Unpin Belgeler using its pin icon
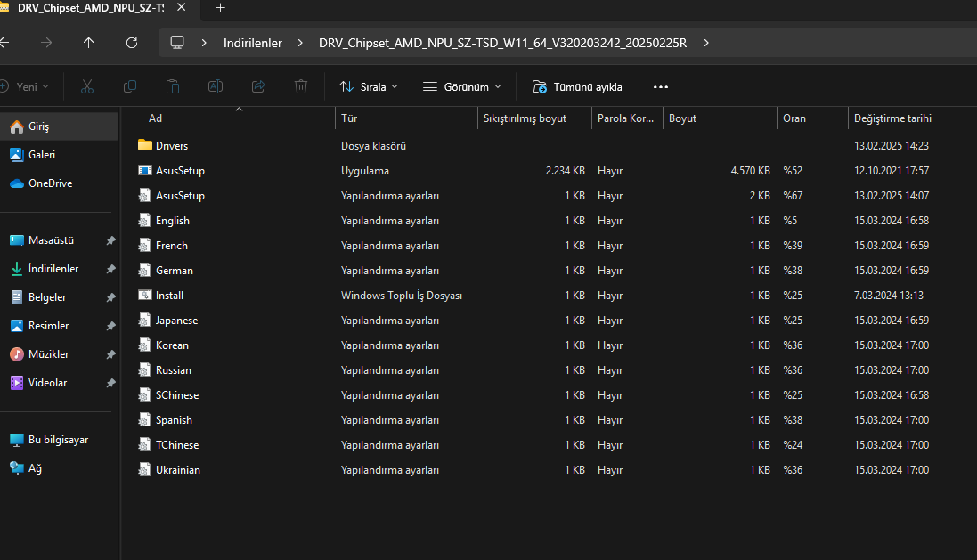977x560 pixels. pos(111,297)
